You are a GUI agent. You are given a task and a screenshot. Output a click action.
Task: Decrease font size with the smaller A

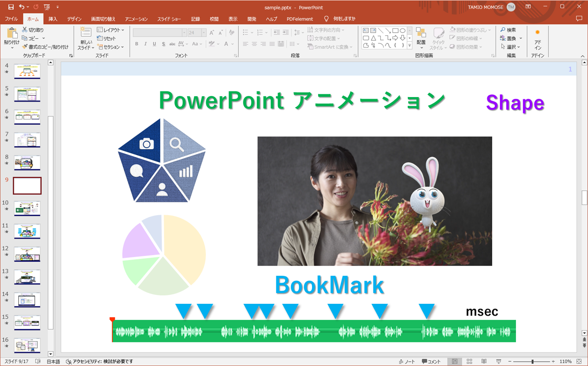pos(221,33)
